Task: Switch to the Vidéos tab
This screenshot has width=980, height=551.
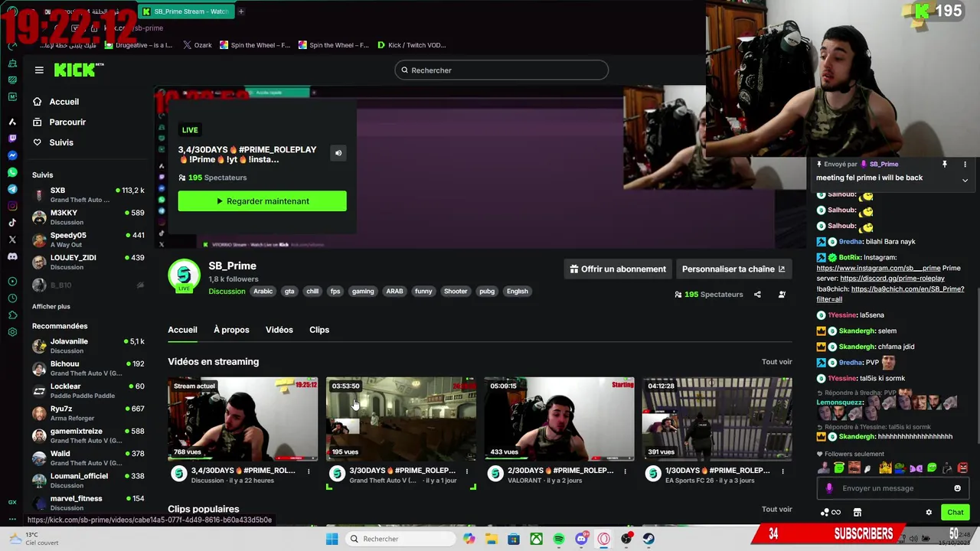Action: point(279,330)
